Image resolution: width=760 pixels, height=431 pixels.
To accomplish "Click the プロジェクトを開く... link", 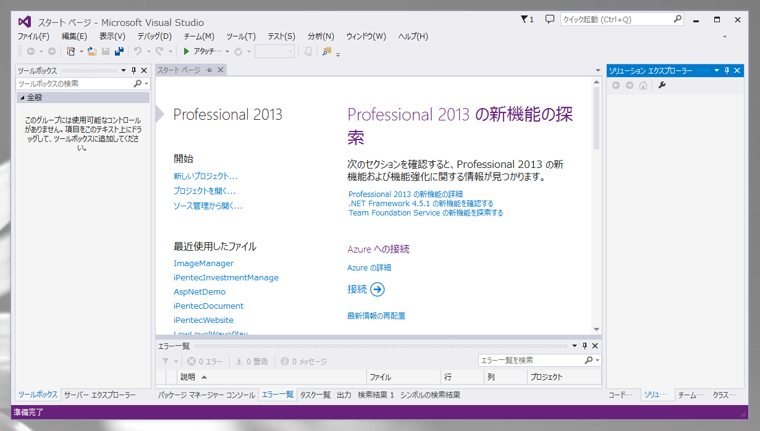I will (x=205, y=191).
